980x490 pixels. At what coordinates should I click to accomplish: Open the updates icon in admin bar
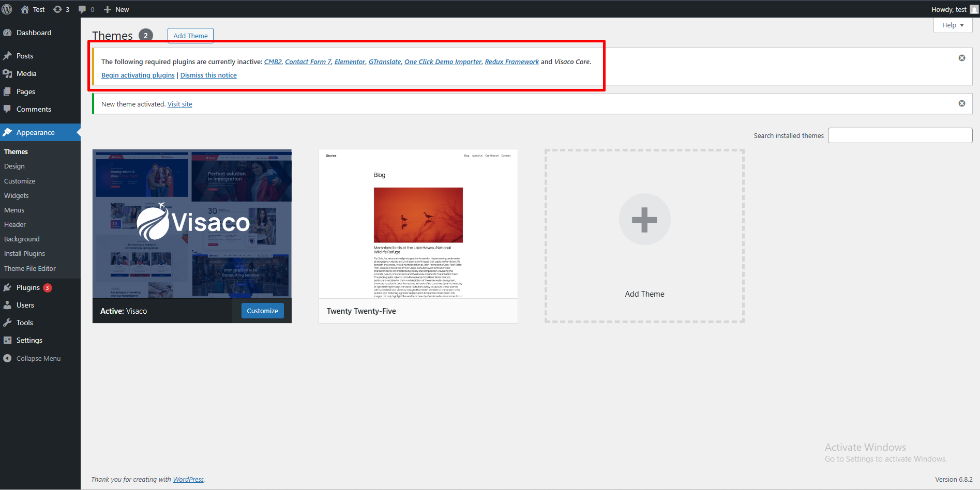[58, 9]
